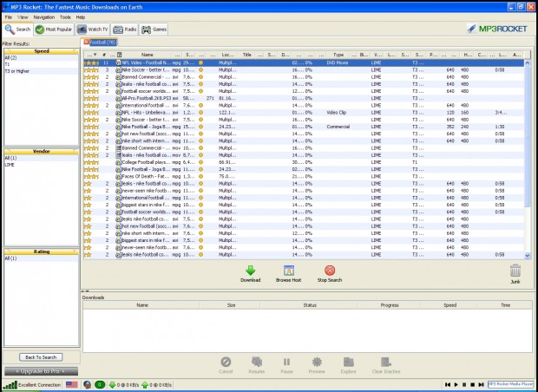
Task: Click pause in the media player
Action: coord(464,385)
